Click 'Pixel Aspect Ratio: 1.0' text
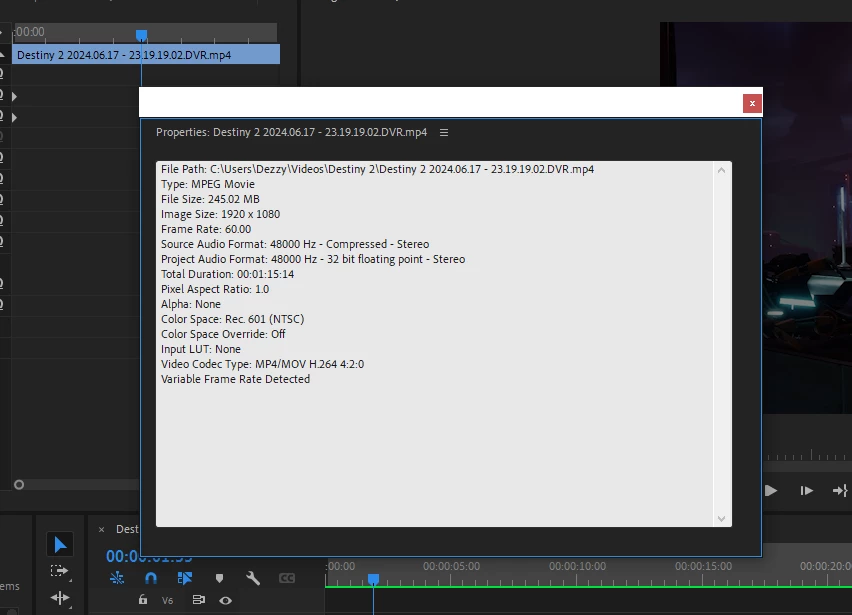This screenshot has height=615, width=852. [215, 289]
